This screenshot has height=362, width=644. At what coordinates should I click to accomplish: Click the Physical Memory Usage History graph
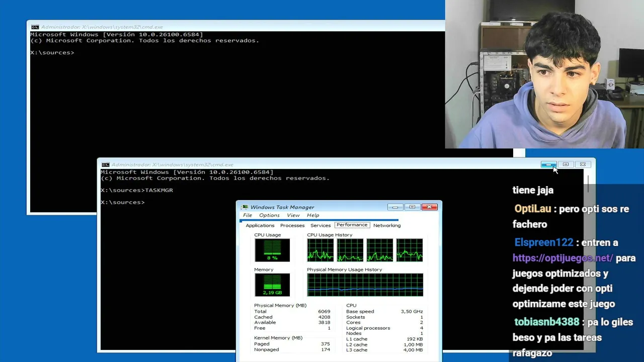pyautogui.click(x=365, y=285)
